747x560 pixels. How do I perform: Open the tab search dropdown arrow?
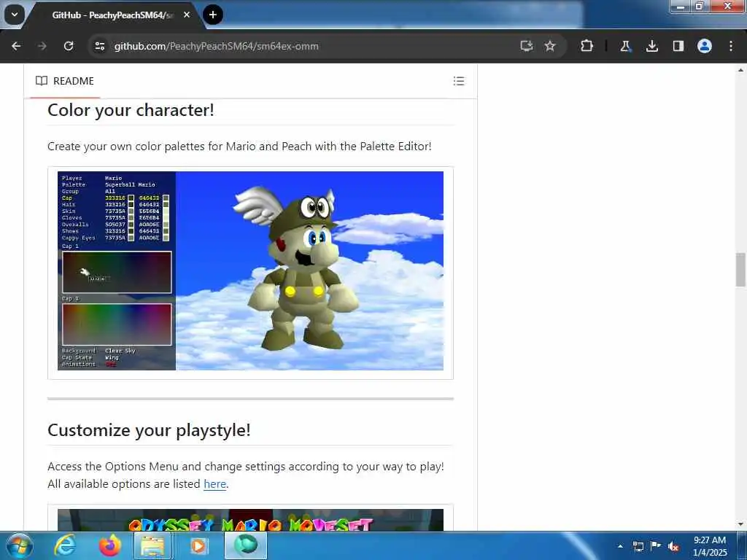[15, 15]
